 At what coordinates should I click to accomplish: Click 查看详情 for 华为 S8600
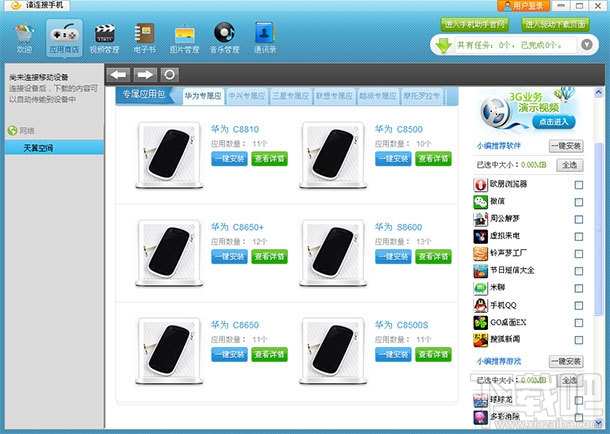(433, 257)
